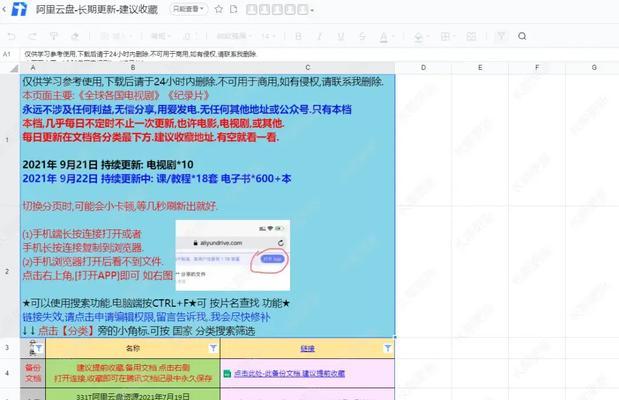Open the 常规 number format dropdown
The height and width of the screenshot is (400, 619).
point(160,36)
